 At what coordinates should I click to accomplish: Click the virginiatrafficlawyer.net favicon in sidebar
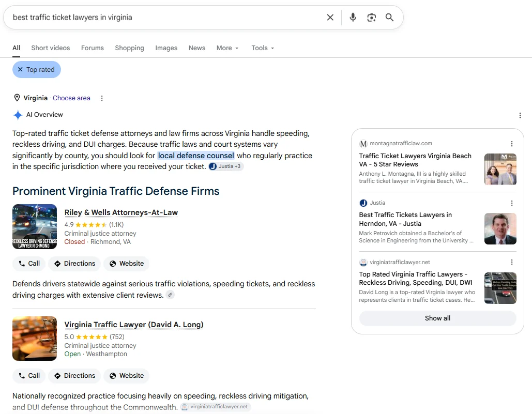[x=363, y=262]
